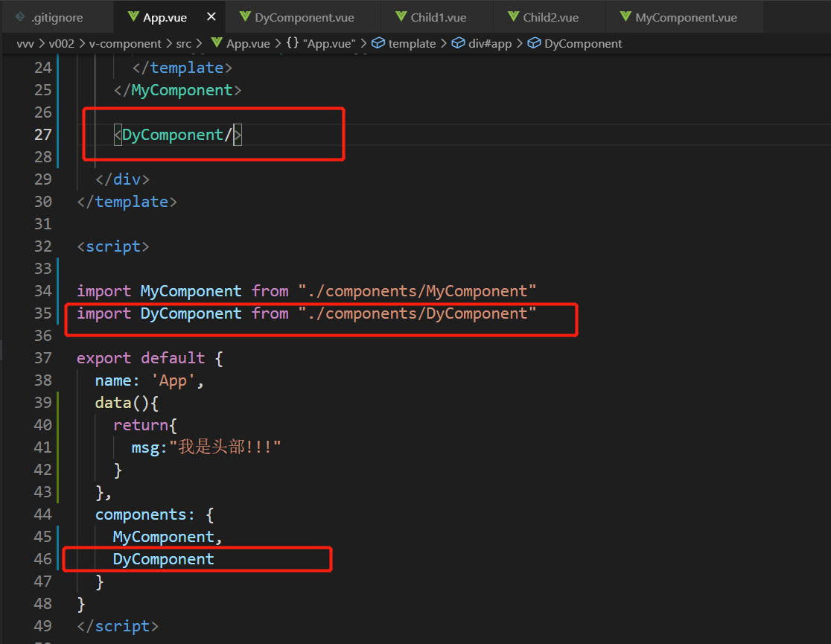Switch to the Child2.vue tab
Image resolution: width=831 pixels, height=644 pixels.
pyautogui.click(x=550, y=17)
